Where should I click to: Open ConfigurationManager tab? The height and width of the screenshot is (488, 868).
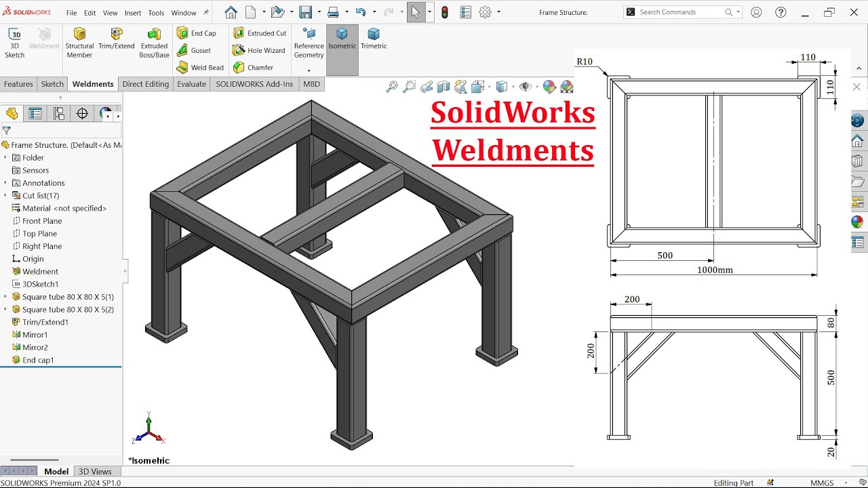59,114
